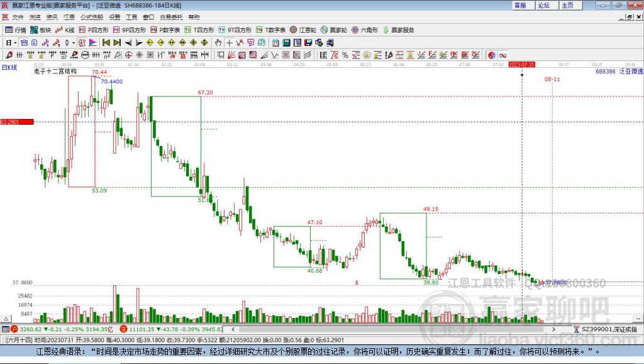Click the red 63.2901 price label
644x364 pixels.
coord(17,122)
